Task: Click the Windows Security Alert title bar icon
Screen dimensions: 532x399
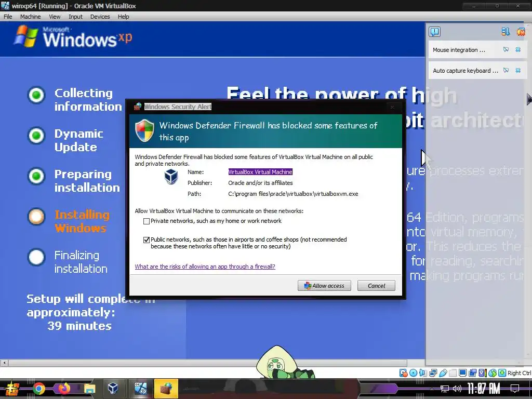Action: click(x=137, y=107)
